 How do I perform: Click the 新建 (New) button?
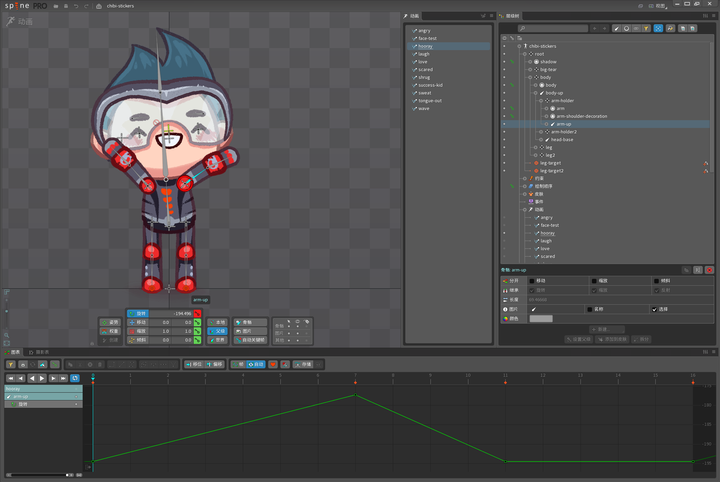(x=609, y=328)
